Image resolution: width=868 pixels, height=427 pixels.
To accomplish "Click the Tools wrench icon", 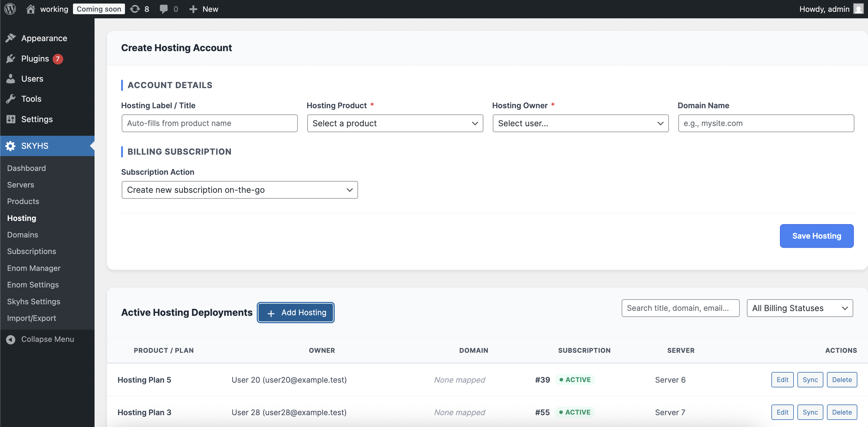I will pos(11,99).
